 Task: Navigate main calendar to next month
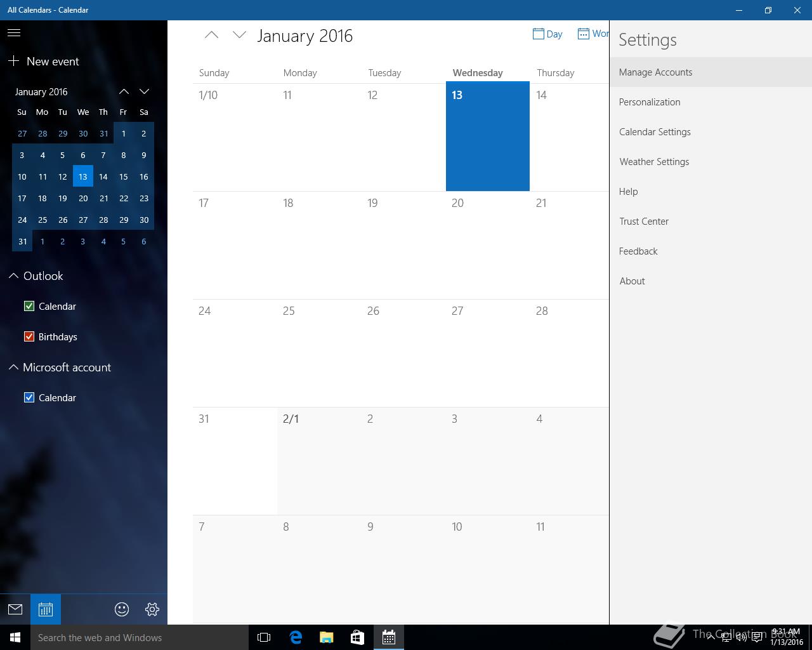coord(239,36)
